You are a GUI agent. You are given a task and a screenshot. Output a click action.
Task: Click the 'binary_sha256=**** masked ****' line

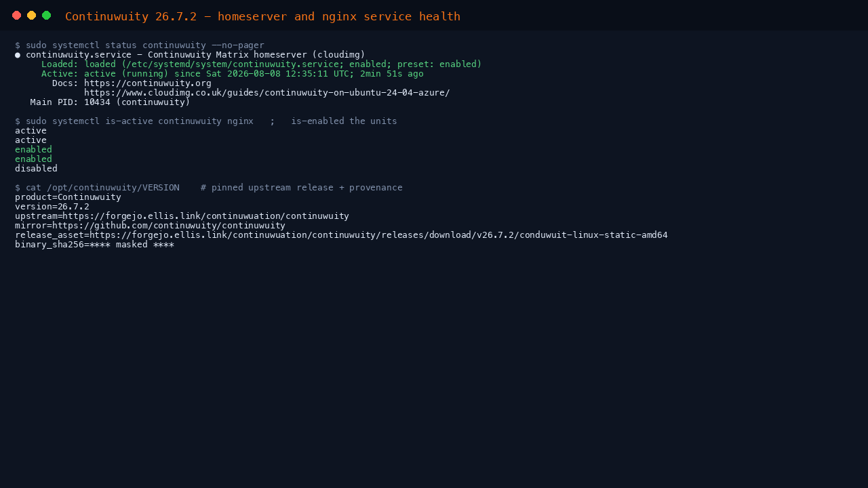click(94, 245)
